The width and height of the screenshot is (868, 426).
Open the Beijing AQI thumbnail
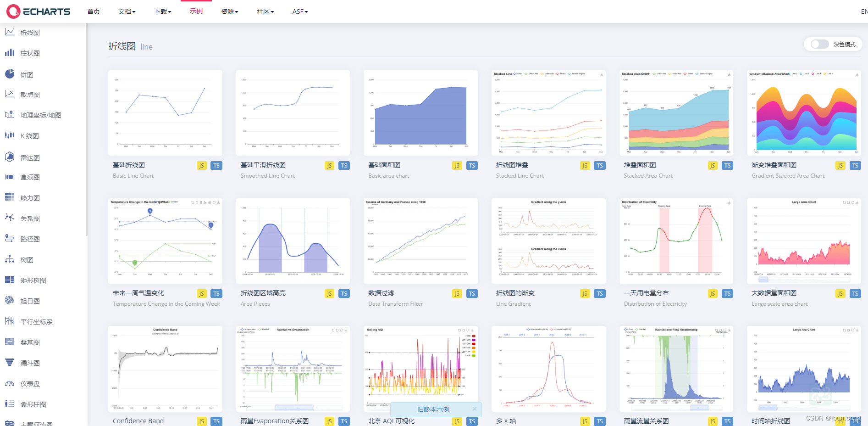420,369
